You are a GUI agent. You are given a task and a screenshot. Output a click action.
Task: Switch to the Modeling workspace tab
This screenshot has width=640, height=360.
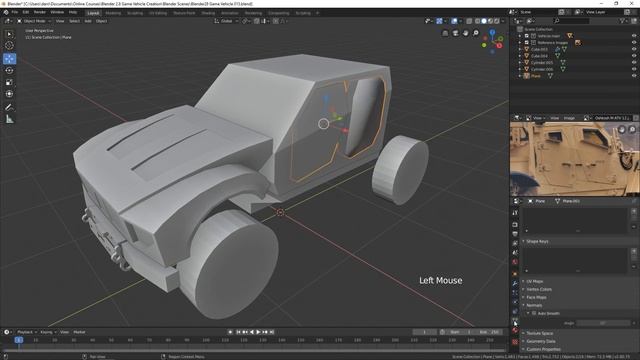click(x=113, y=13)
